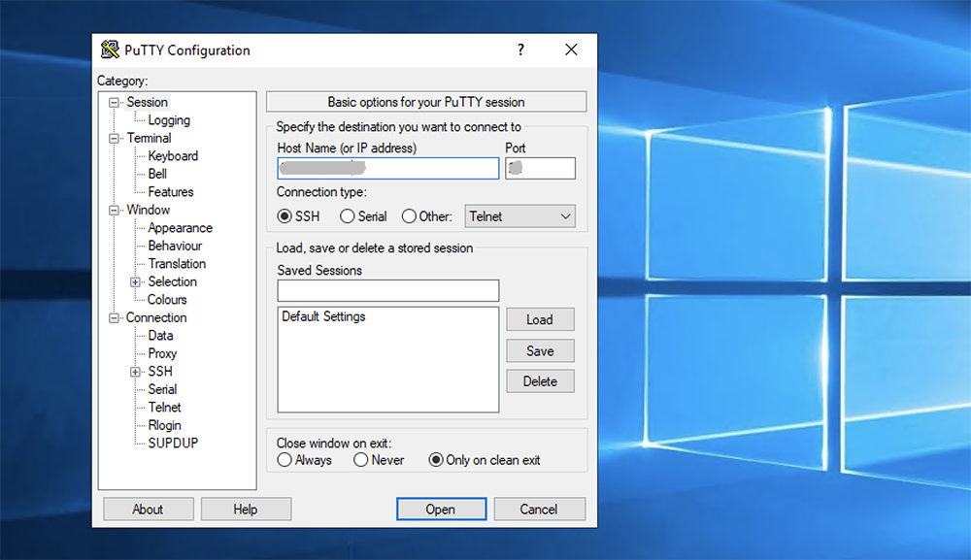The width and height of the screenshot is (971, 560).
Task: Choose Only on clean exit option
Action: pyautogui.click(x=436, y=460)
